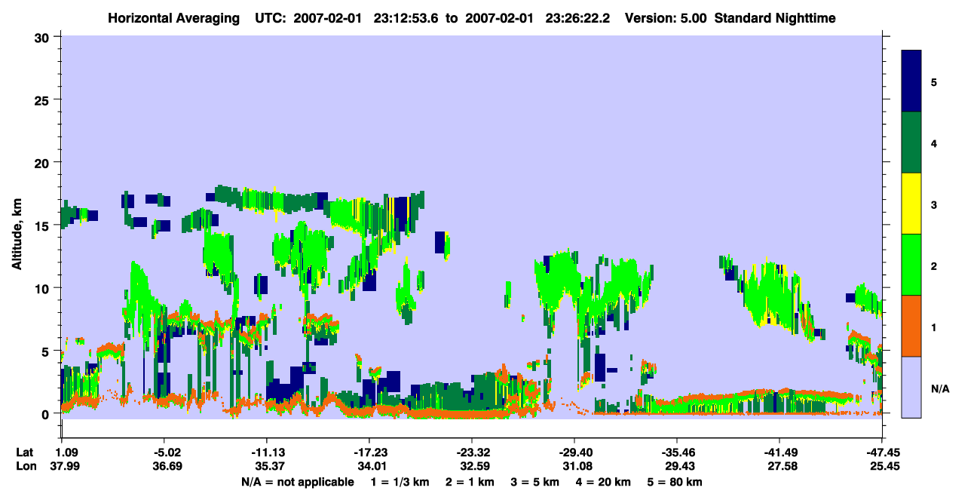Screen dimensions: 980x503
Task: Click the colorbar 'N/A' label
Action: tap(940, 388)
